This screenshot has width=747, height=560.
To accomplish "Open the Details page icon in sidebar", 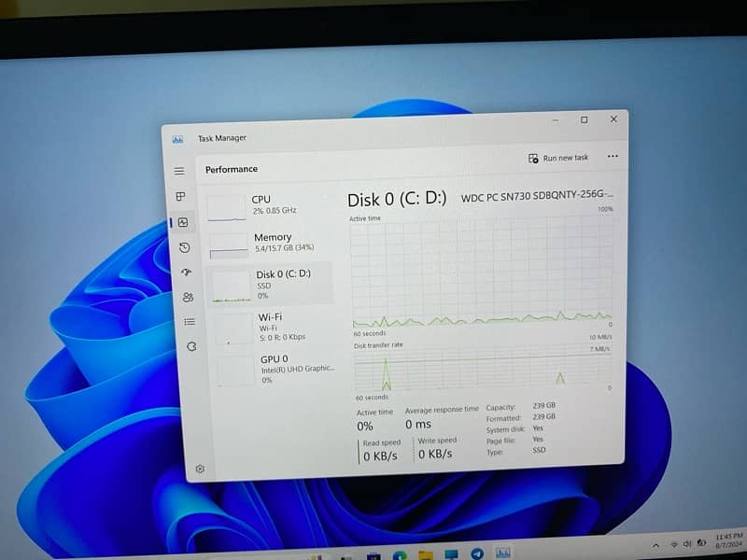I will 190,321.
